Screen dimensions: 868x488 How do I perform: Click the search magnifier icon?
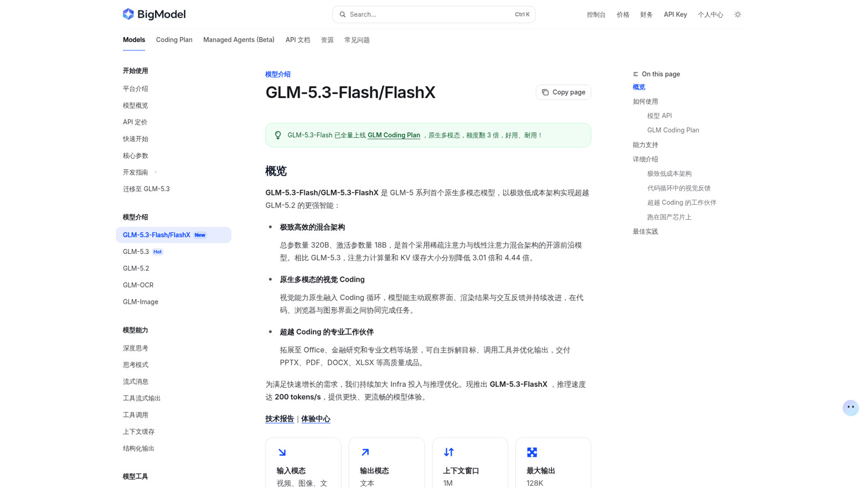343,14
